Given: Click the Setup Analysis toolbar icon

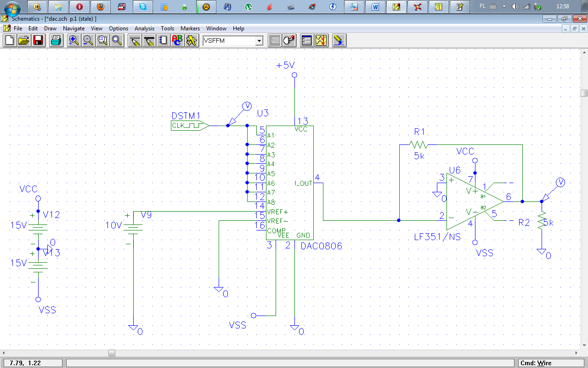Looking at the screenshot, I should click(x=306, y=40).
